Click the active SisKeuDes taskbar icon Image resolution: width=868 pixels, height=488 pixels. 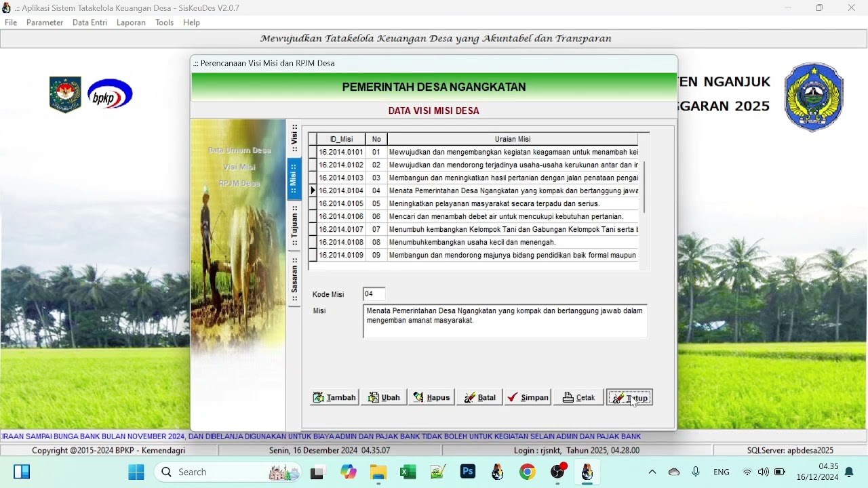point(587,472)
